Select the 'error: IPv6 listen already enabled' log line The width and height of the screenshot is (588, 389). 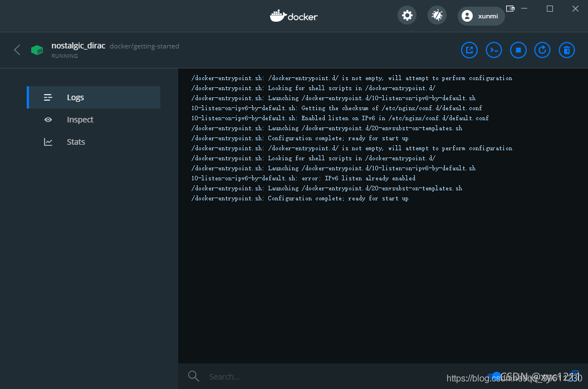303,179
